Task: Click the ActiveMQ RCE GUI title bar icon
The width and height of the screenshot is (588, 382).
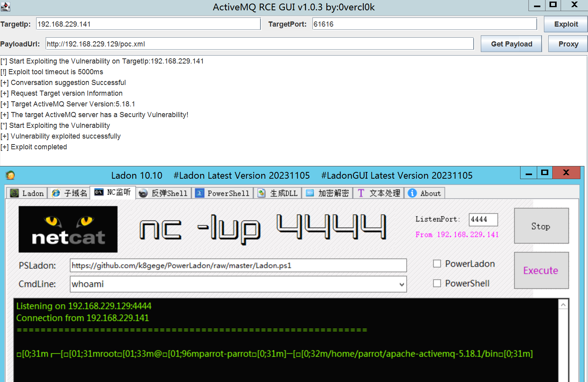Action: click(5, 6)
